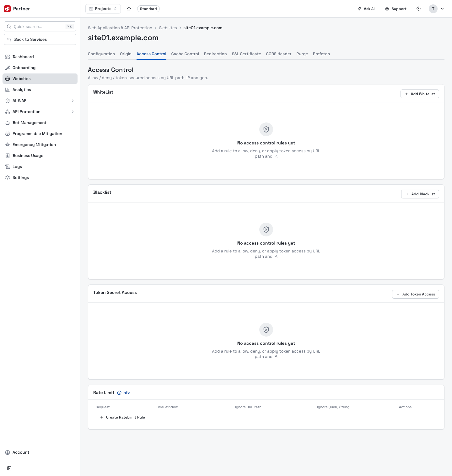Open Onboarding from the sidebar
Image resolution: width=452 pixels, height=476 pixels.
tap(40, 68)
